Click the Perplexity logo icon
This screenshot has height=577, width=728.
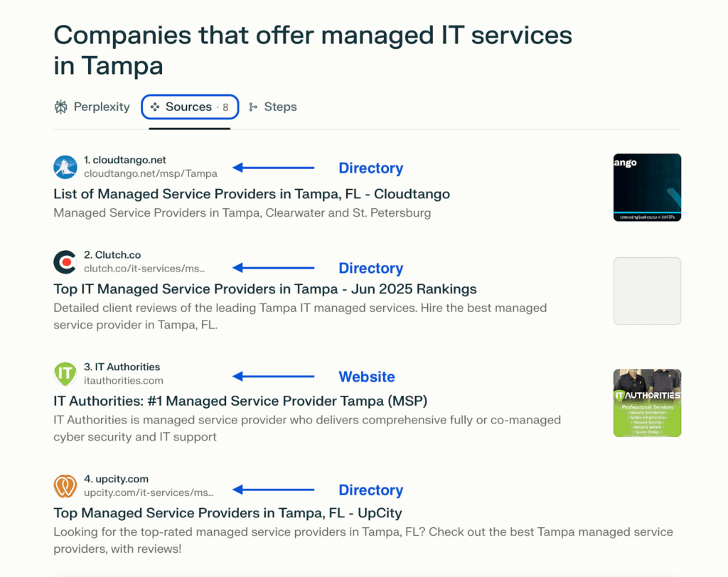click(61, 107)
